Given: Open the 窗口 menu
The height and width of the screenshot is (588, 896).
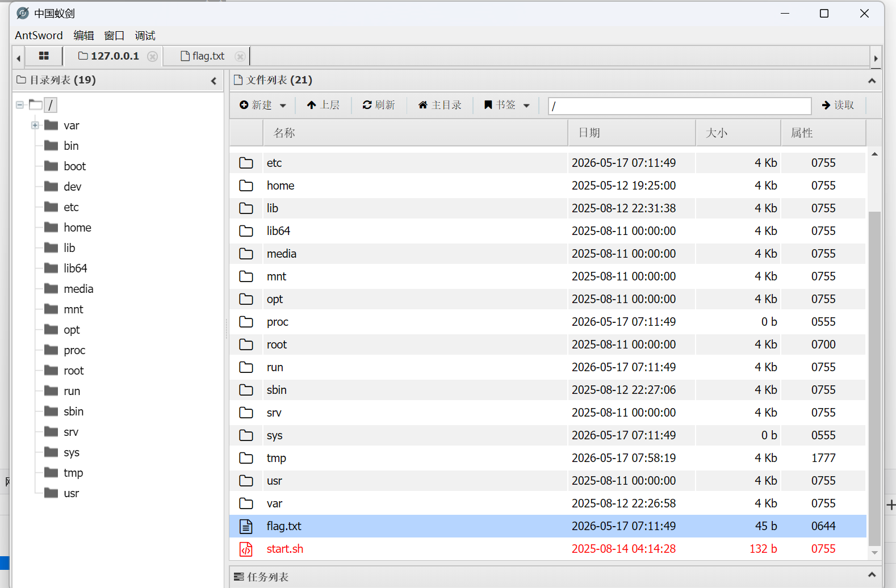Looking at the screenshot, I should point(114,35).
